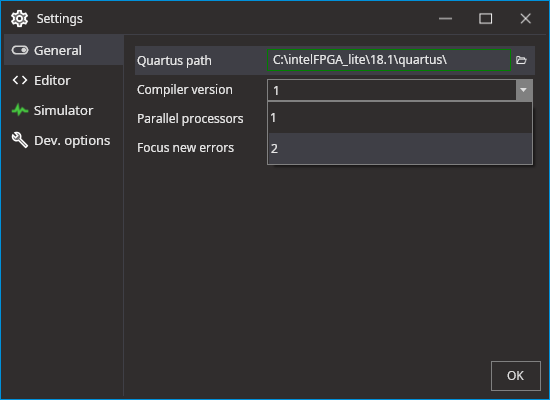Go to the Dev. options tab
Screen dimensions: 550x400
(63, 140)
